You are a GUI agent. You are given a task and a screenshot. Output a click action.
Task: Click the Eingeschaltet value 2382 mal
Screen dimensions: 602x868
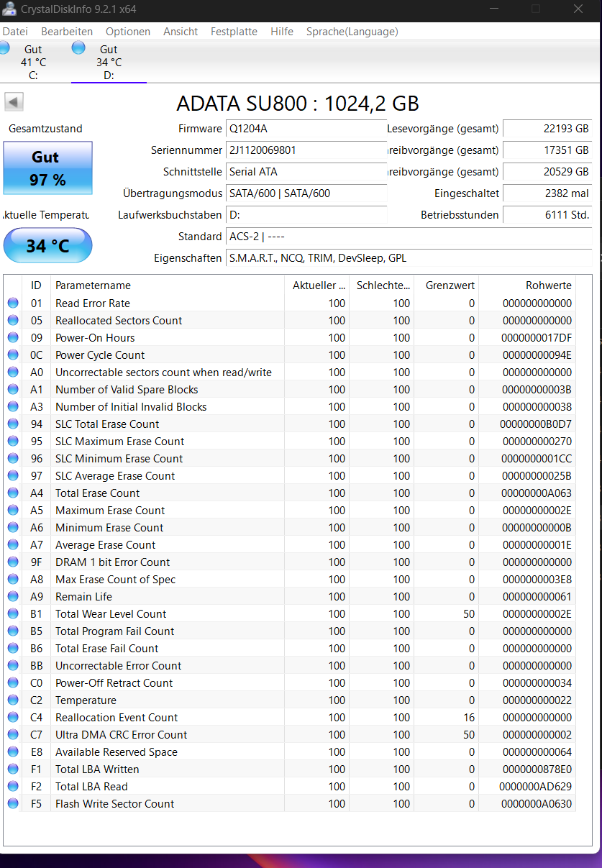pos(547,193)
